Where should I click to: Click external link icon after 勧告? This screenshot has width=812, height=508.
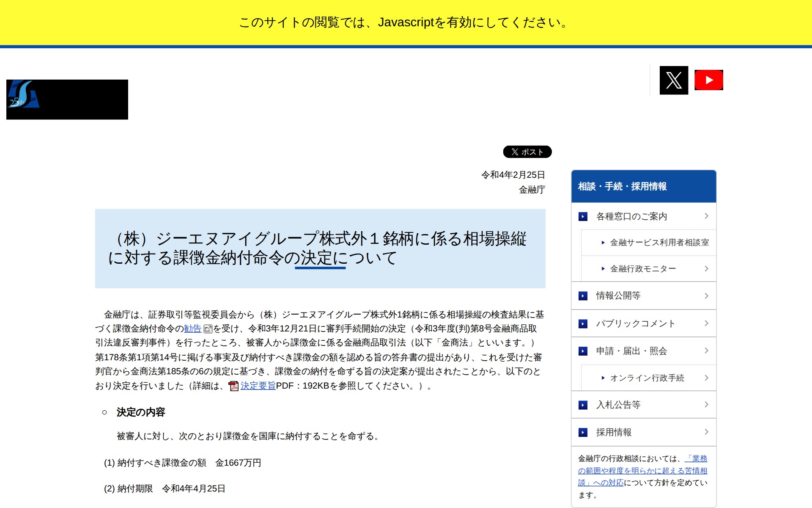208,329
